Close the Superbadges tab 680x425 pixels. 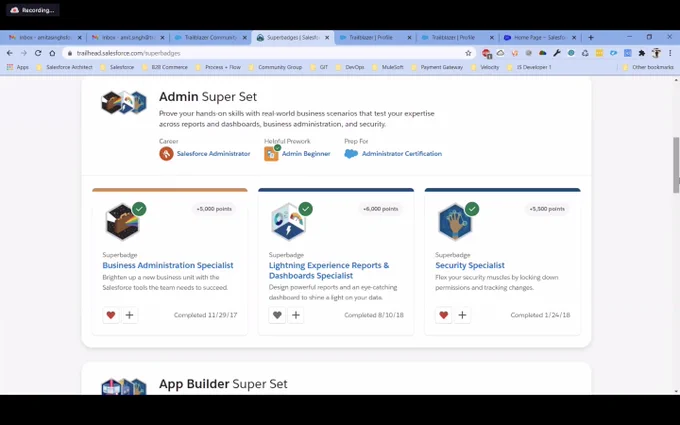tap(327, 38)
